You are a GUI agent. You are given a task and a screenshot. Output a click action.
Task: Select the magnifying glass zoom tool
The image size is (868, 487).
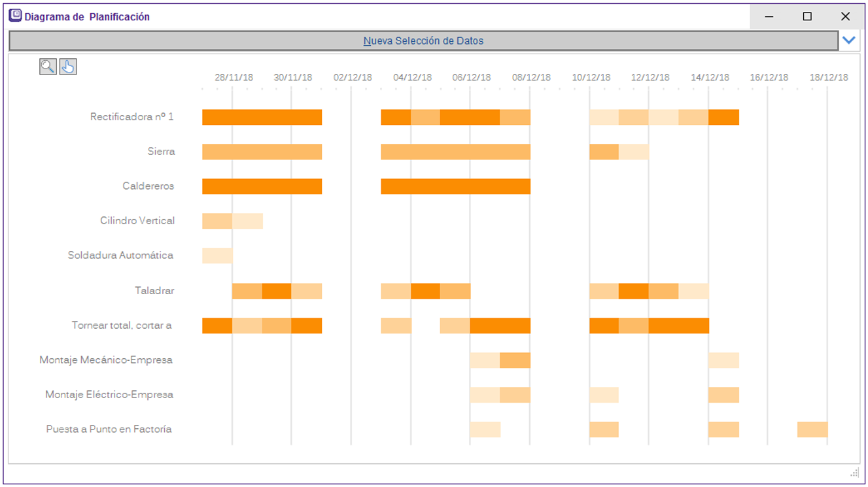coord(48,66)
